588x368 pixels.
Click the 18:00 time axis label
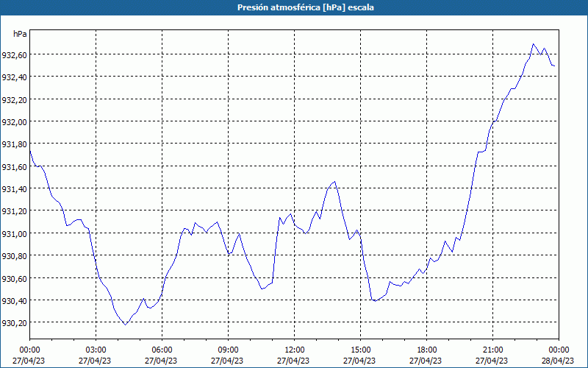(426, 350)
